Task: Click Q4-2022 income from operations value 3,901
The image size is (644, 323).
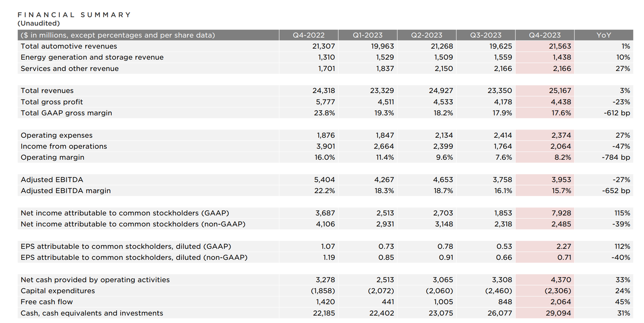Action: 325,146
